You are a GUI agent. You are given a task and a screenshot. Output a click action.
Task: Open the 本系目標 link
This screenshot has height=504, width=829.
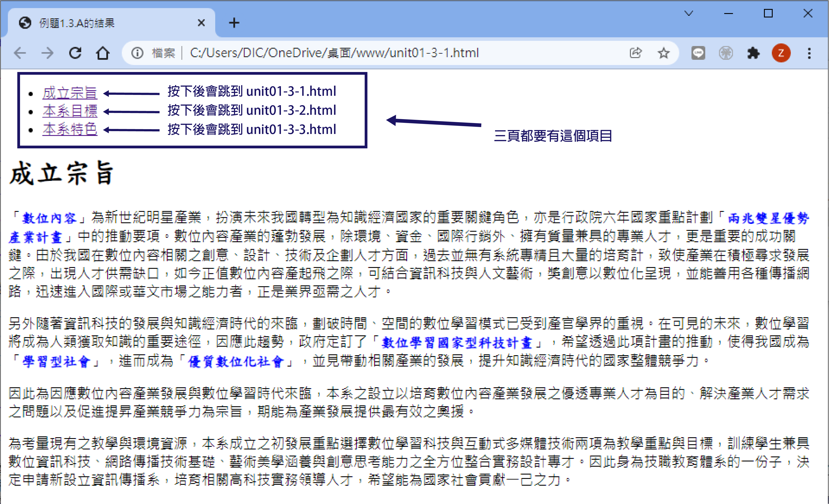70,111
